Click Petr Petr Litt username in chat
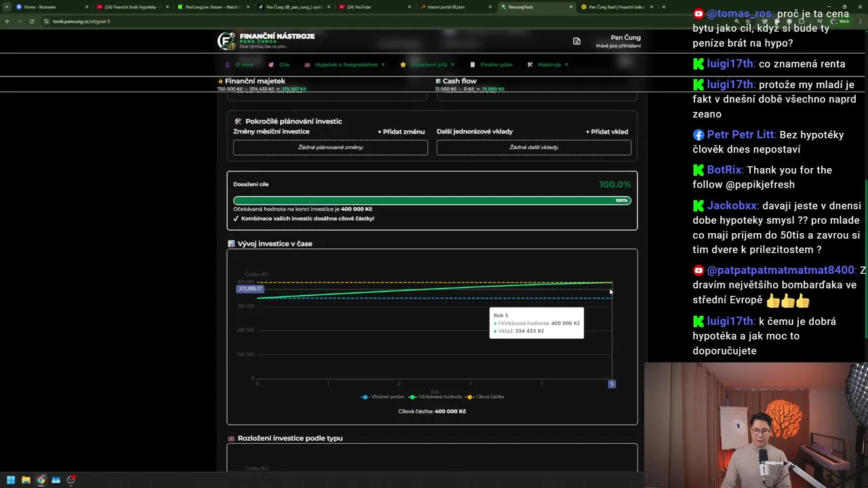Screen dimensions: 868x488 click(x=741, y=134)
